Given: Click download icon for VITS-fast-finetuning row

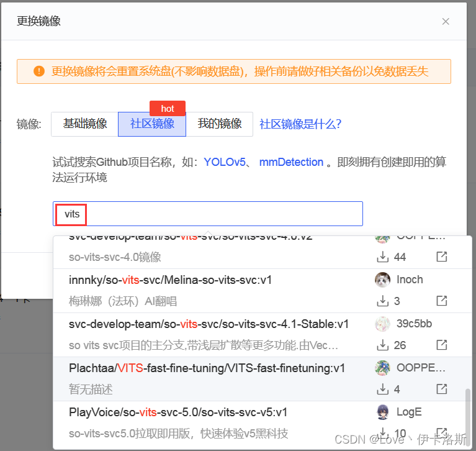Looking at the screenshot, I should coord(382,389).
